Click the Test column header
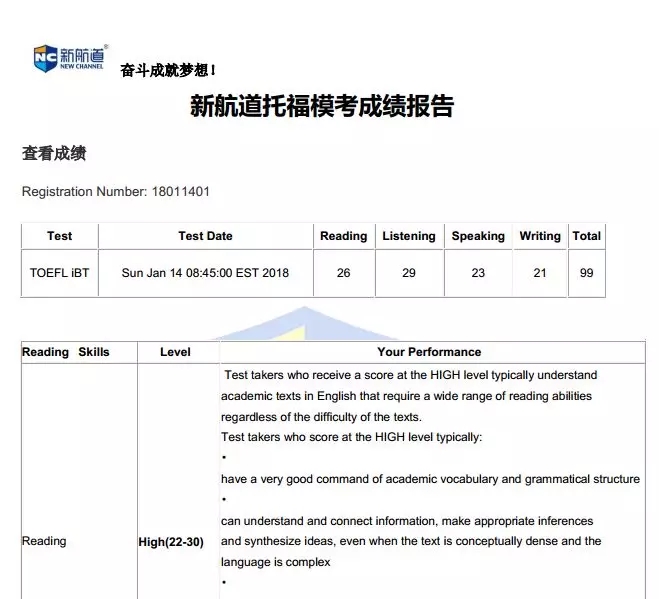Viewport: 659px width, 599px height. pos(59,236)
